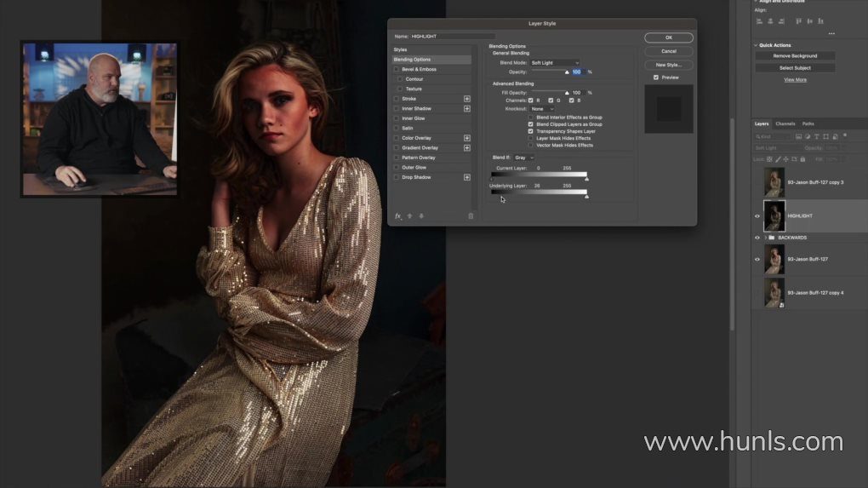Click the move effect up arrow
Screen dimensions: 868x488
click(x=410, y=216)
